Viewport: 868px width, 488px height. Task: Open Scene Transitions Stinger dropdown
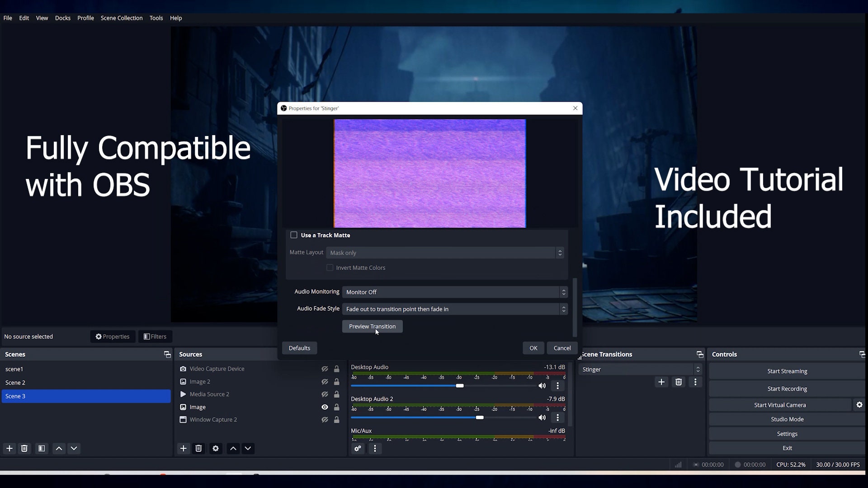coord(640,369)
